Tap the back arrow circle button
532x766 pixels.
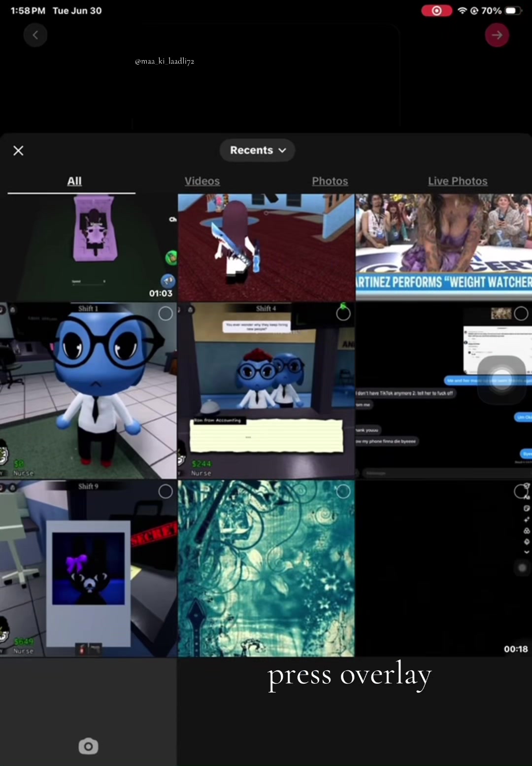click(x=35, y=35)
